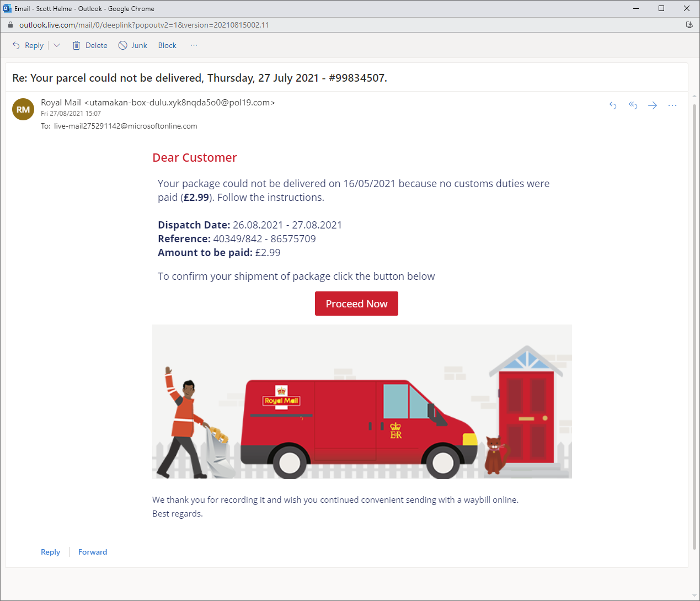Click the sender name Royal Mail
This screenshot has width=700, height=601.
[x=61, y=103]
